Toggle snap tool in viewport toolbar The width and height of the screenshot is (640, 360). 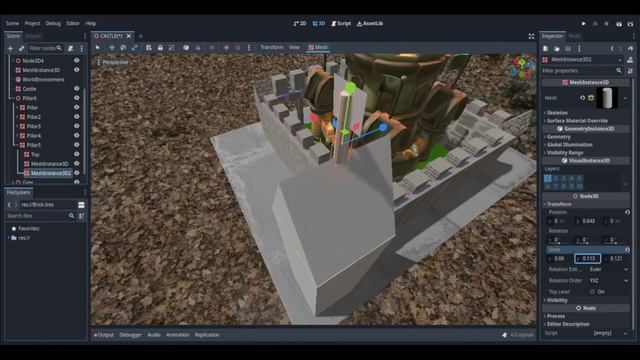198,47
